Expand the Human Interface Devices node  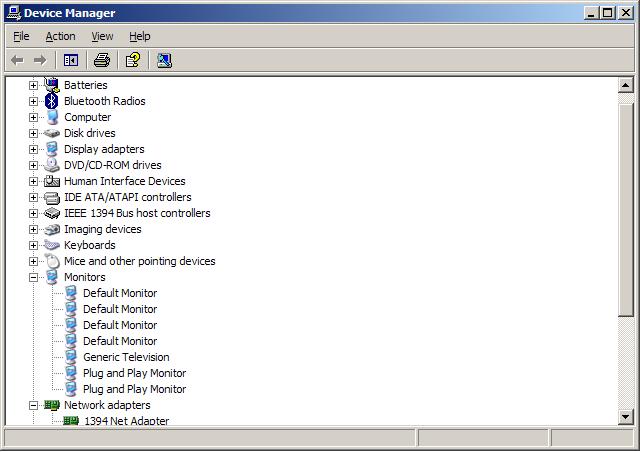point(33,181)
